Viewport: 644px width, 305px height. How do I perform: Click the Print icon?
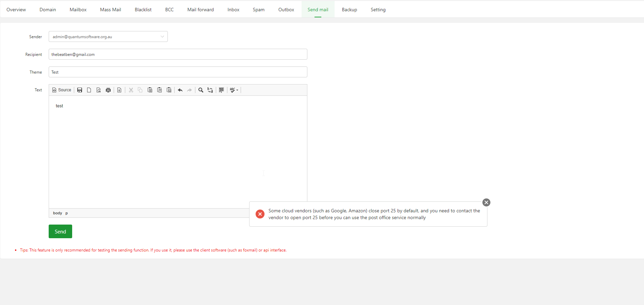click(x=108, y=90)
